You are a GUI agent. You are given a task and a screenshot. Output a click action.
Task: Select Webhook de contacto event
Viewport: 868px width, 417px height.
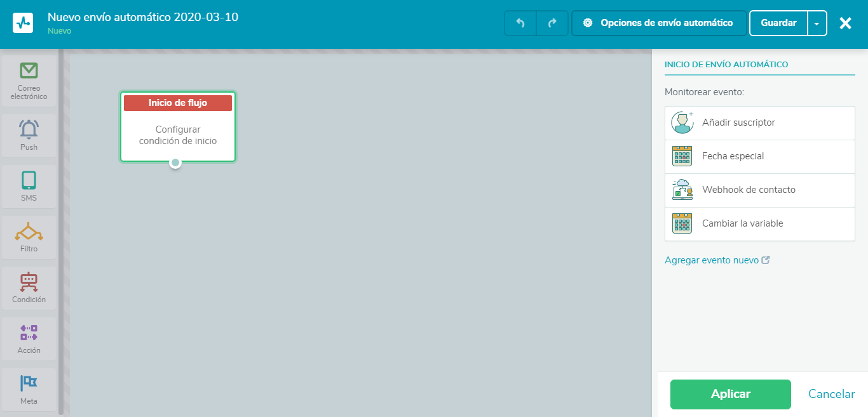[x=760, y=190]
